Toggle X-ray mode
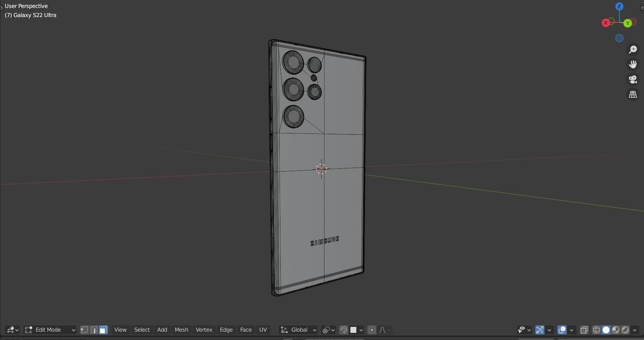This screenshot has width=644, height=340. 584,330
